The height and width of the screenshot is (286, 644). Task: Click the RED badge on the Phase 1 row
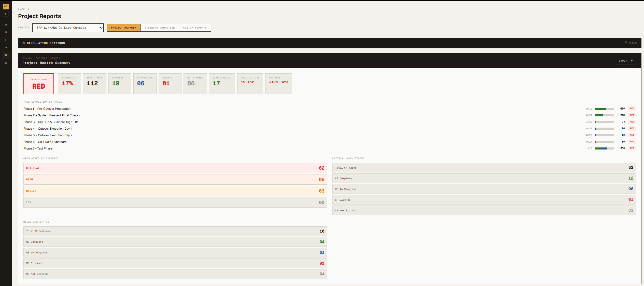[x=632, y=108]
